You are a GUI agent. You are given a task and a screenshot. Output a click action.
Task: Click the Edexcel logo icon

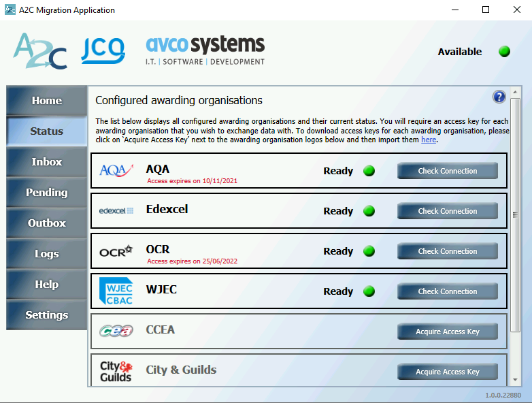tap(116, 211)
